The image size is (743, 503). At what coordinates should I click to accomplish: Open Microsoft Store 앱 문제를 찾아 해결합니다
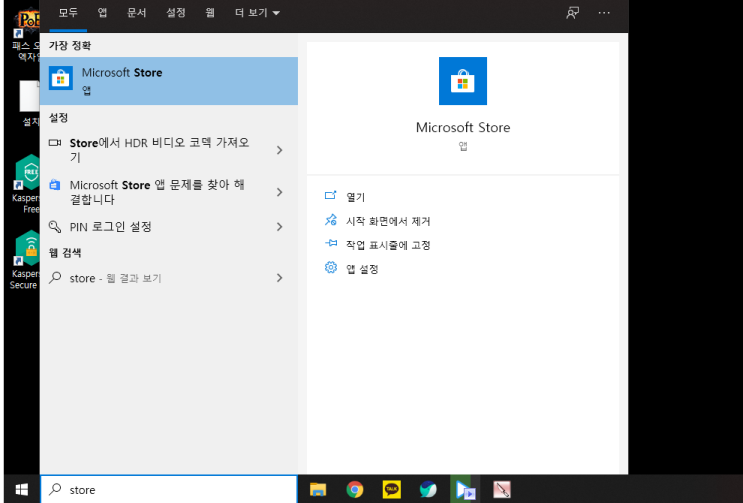point(169,192)
